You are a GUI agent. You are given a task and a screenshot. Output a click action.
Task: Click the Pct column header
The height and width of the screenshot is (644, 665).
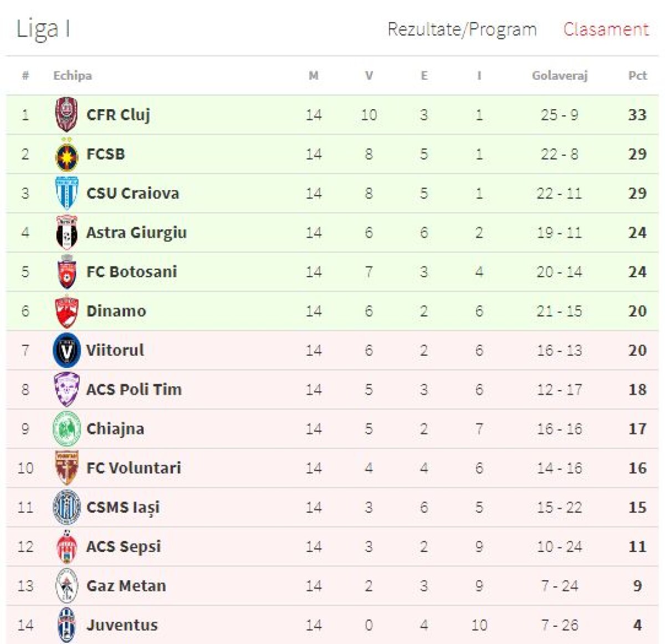tap(637, 75)
